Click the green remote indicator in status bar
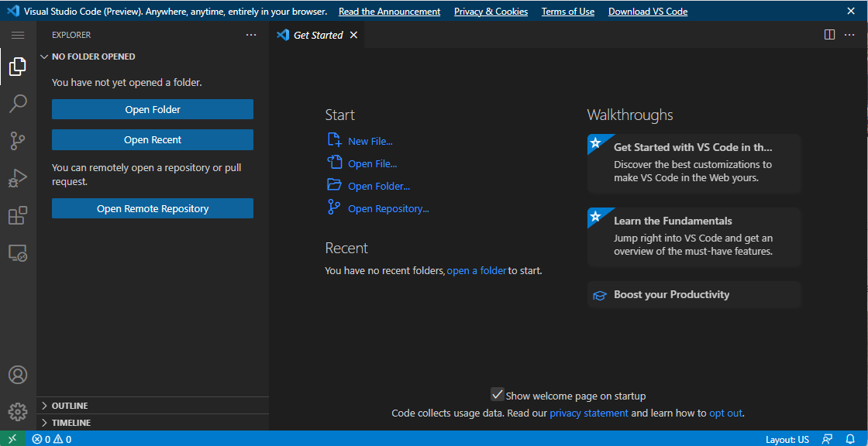Viewport: 868px width, 446px height. click(12, 439)
